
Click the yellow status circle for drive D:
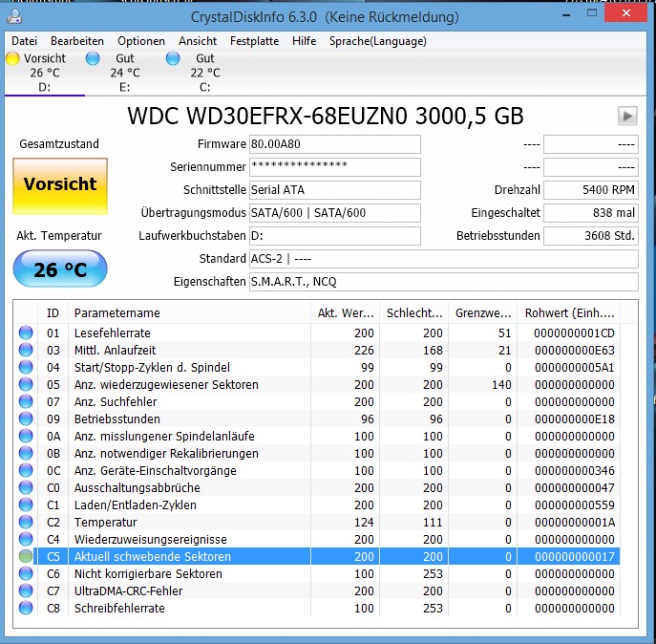[x=12, y=58]
